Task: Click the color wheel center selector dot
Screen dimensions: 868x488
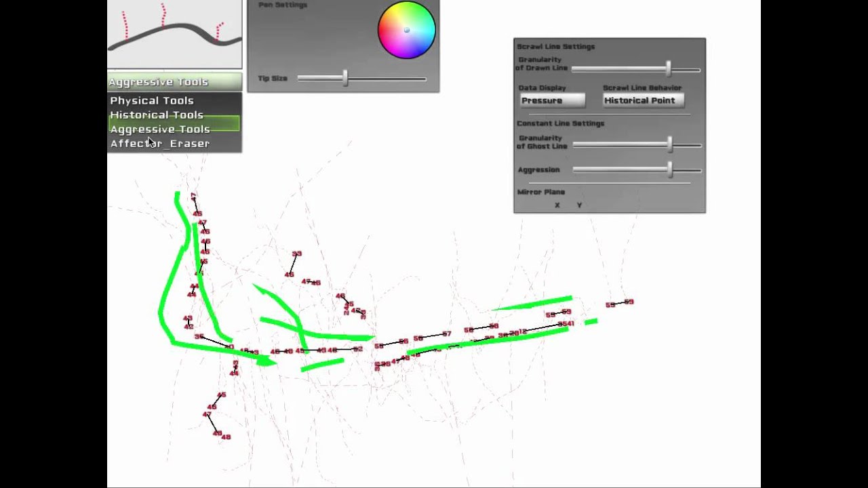Action: pyautogui.click(x=408, y=30)
